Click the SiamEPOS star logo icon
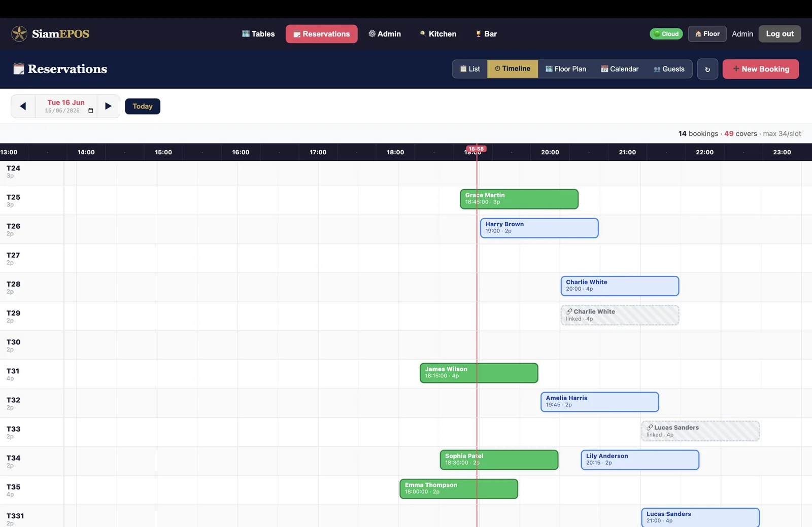This screenshot has width=812, height=527. point(19,33)
